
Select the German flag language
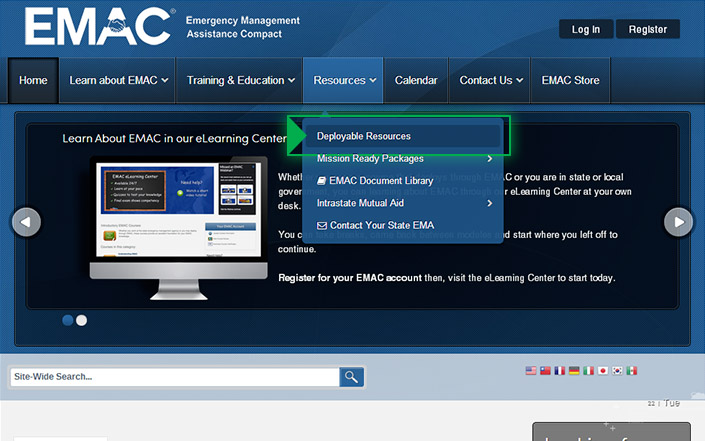click(x=574, y=370)
